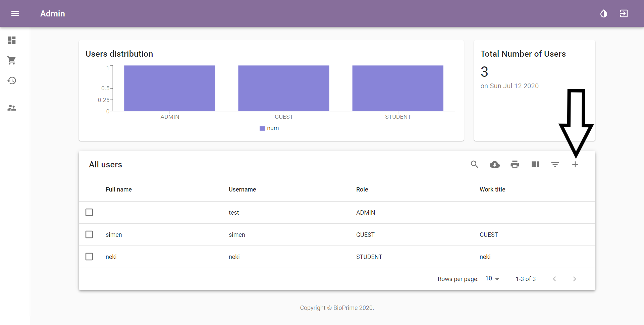This screenshot has height=325, width=644.
Task: Toggle dark mode contrast icon
Action: pyautogui.click(x=604, y=13)
